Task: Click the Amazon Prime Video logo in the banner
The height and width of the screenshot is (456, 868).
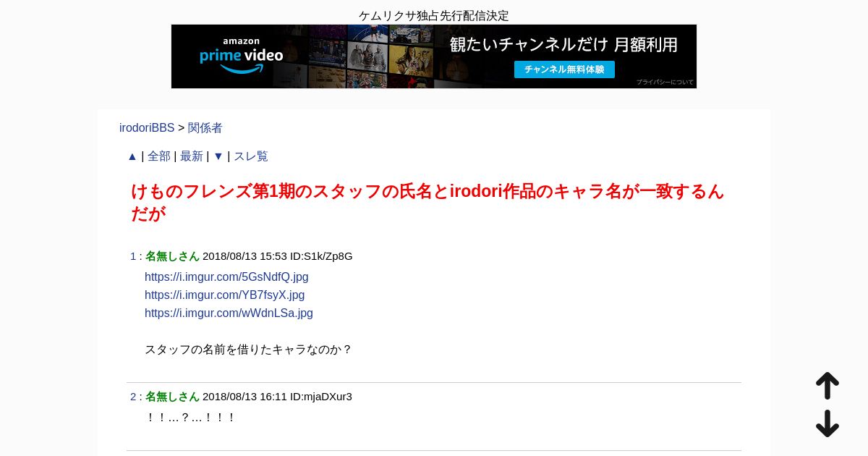Action: tap(242, 55)
